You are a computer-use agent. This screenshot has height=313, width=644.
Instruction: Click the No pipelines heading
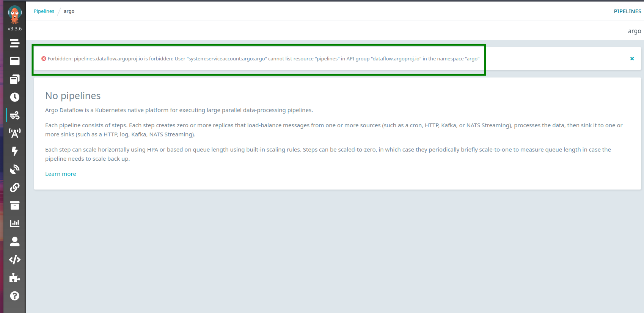click(x=73, y=96)
